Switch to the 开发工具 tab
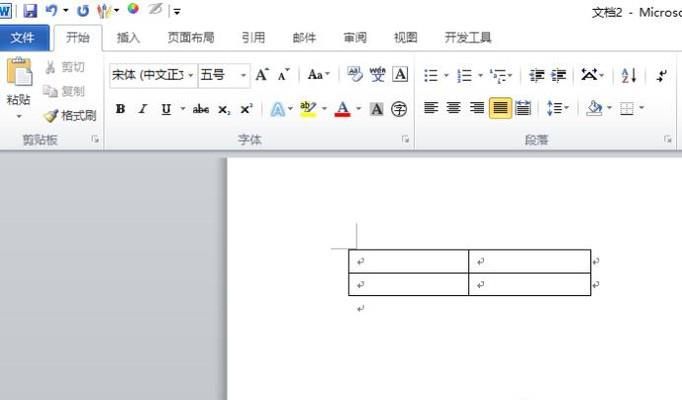Viewport: 682px width, 400px height. [468, 38]
